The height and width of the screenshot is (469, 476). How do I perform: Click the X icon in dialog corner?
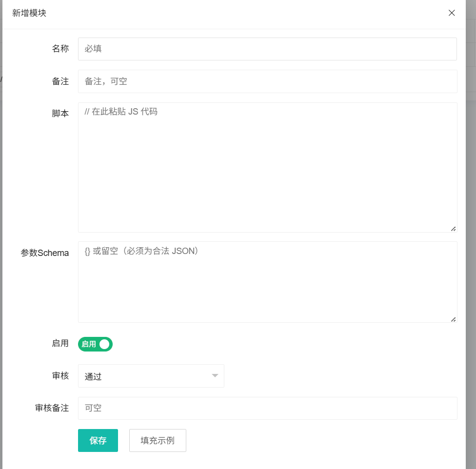(452, 13)
